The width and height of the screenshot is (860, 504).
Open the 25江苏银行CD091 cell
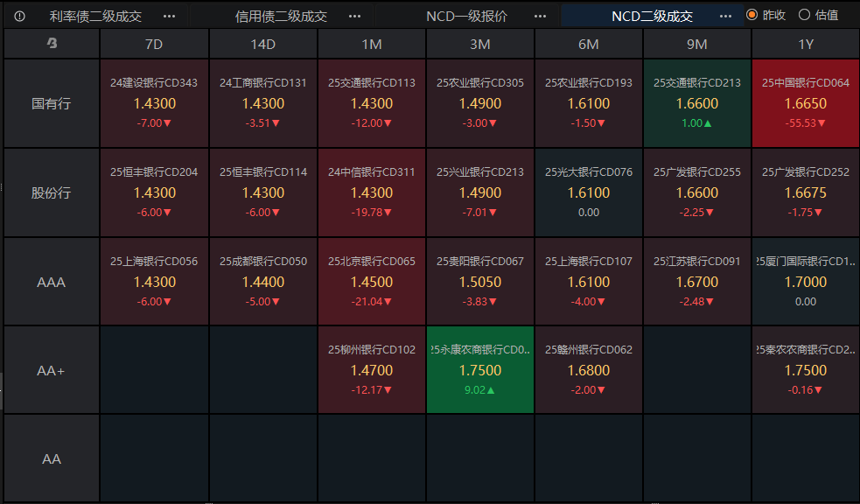[x=697, y=282]
